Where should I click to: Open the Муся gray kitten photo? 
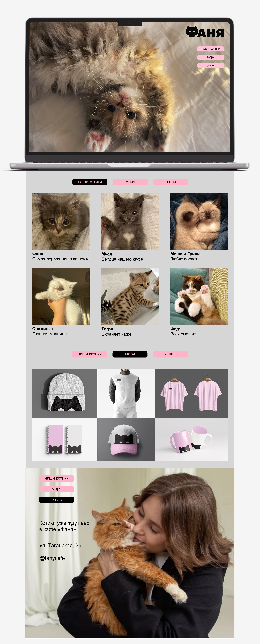click(x=130, y=221)
